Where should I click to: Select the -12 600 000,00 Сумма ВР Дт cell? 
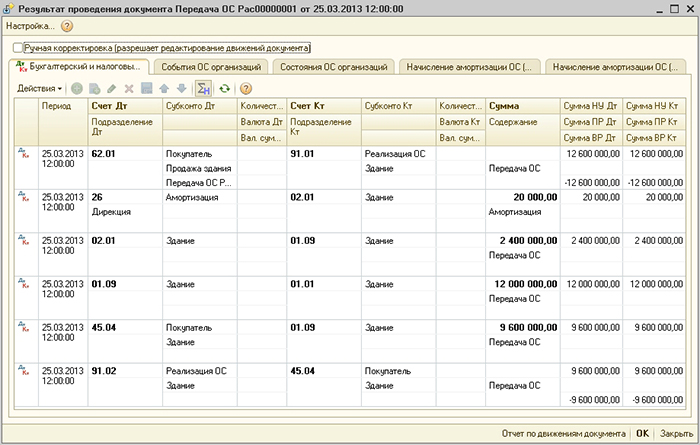(x=591, y=183)
